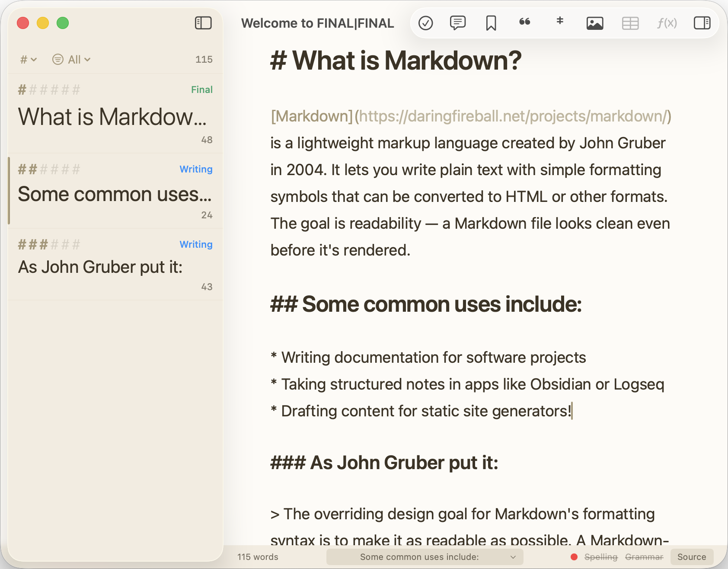728x569 pixels.
Task: Change Writing status on 'As John Gruber' card
Action: point(196,244)
